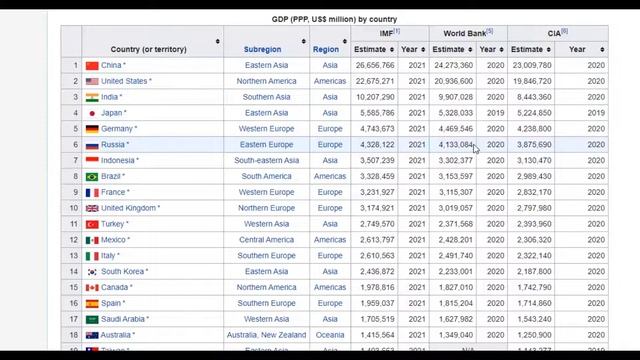The width and height of the screenshot is (640, 360).
Task: Click the China flag icon
Action: (x=92, y=65)
